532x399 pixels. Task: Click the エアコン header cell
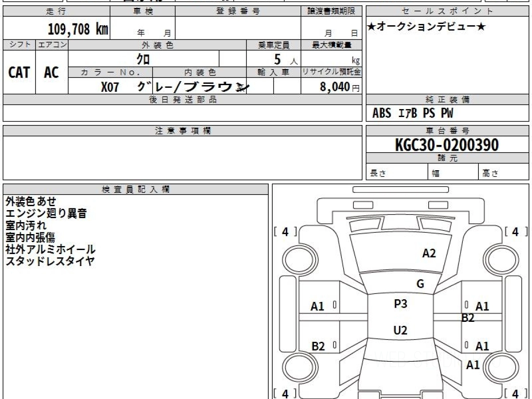(x=52, y=45)
